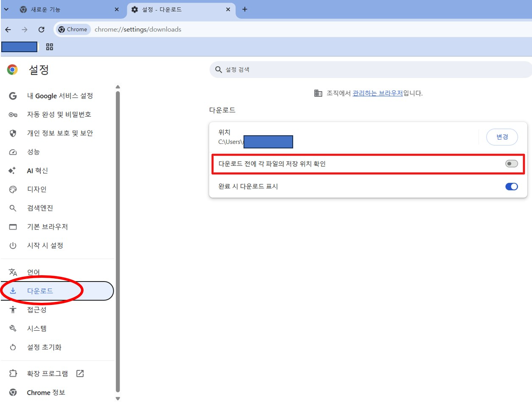The image size is (532, 402).
Task: Open the tab search dropdown arrow
Action: pos(6,9)
